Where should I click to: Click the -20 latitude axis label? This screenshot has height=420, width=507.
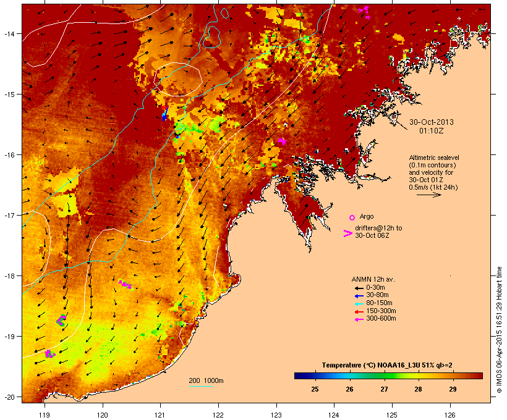[x=9, y=397]
